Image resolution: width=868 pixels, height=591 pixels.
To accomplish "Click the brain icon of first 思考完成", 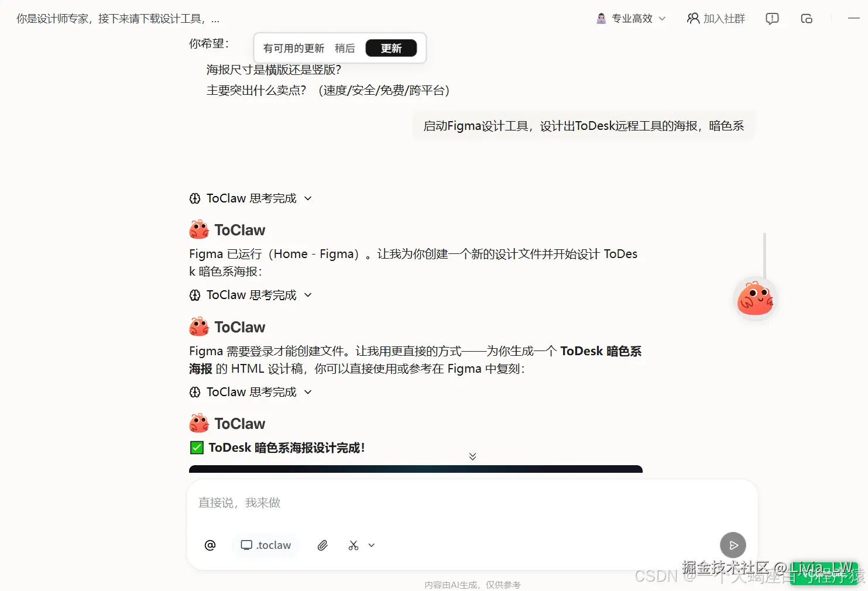I will 195,198.
